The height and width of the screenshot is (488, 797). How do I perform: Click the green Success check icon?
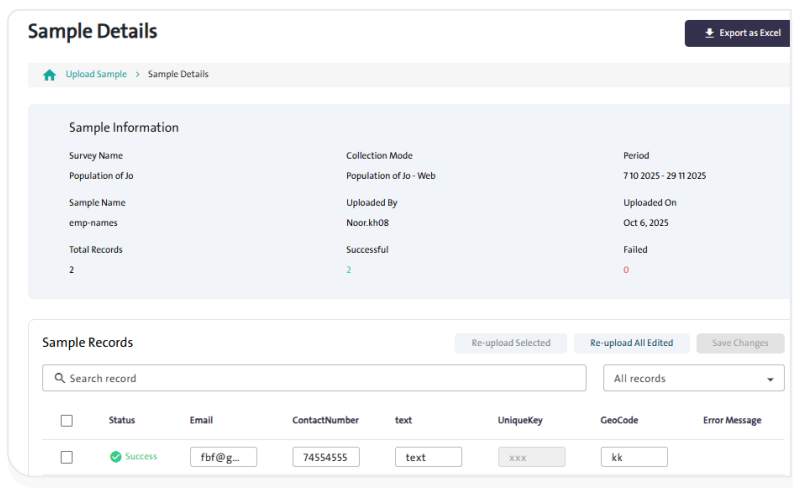coord(116,457)
